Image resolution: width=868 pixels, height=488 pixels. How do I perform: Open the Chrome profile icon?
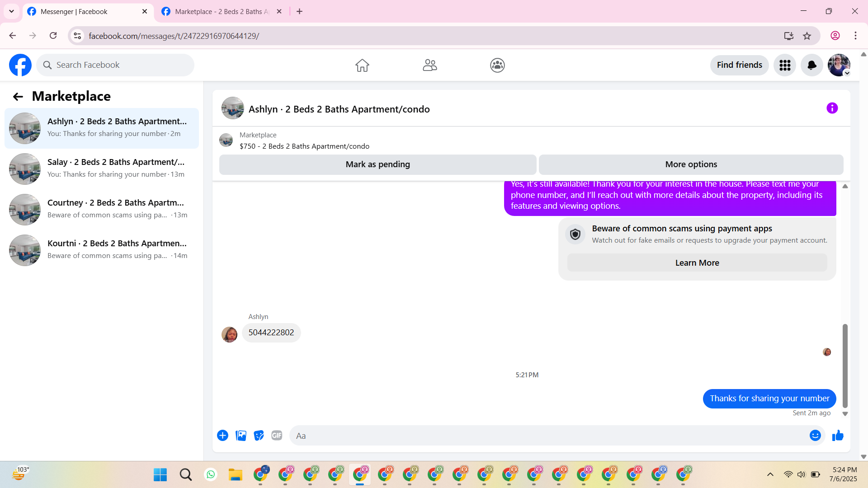point(835,36)
